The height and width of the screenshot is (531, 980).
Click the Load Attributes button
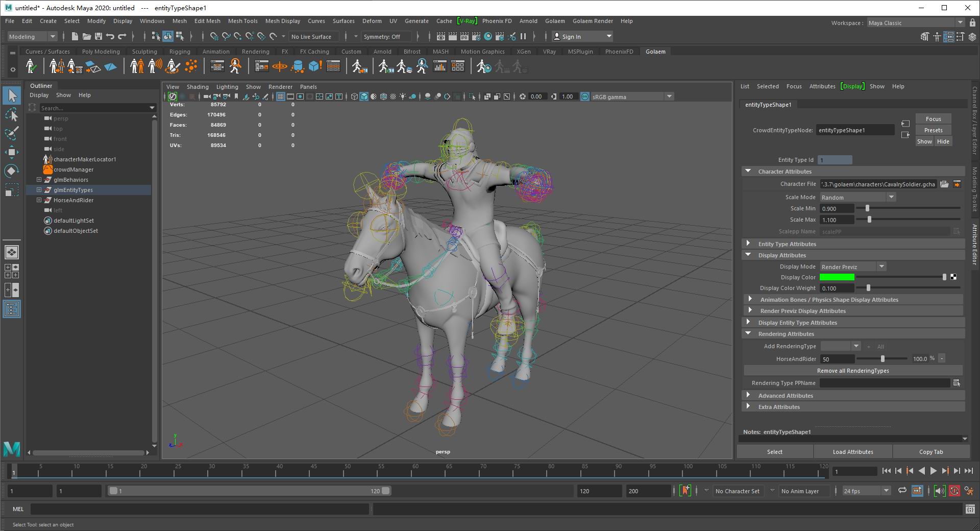[x=852, y=452]
